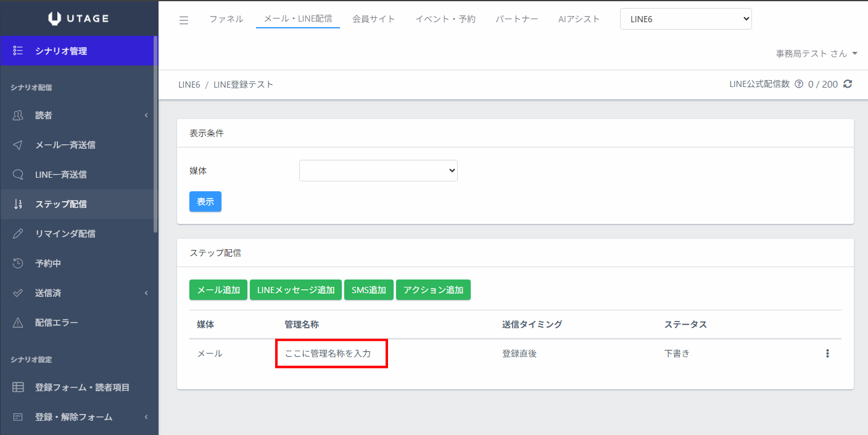The height and width of the screenshot is (435, 868).
Task: Open メール一斉送信 in the sidebar
Action: pos(76,145)
